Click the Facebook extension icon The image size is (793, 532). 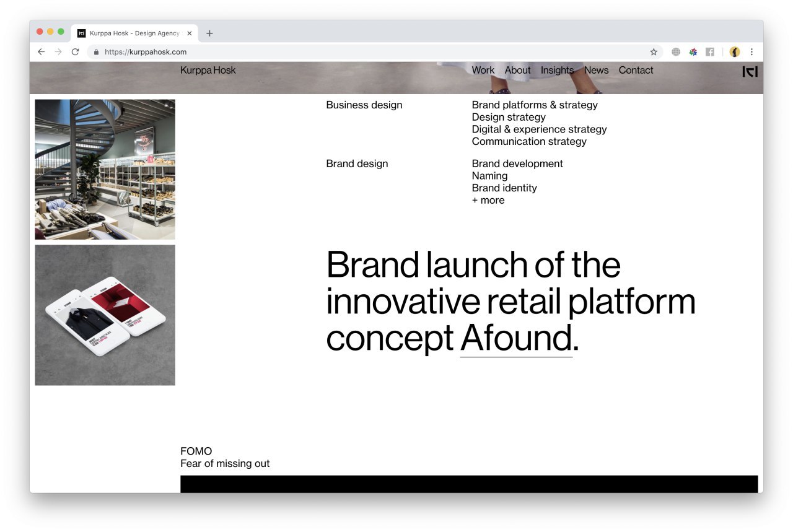(x=710, y=52)
